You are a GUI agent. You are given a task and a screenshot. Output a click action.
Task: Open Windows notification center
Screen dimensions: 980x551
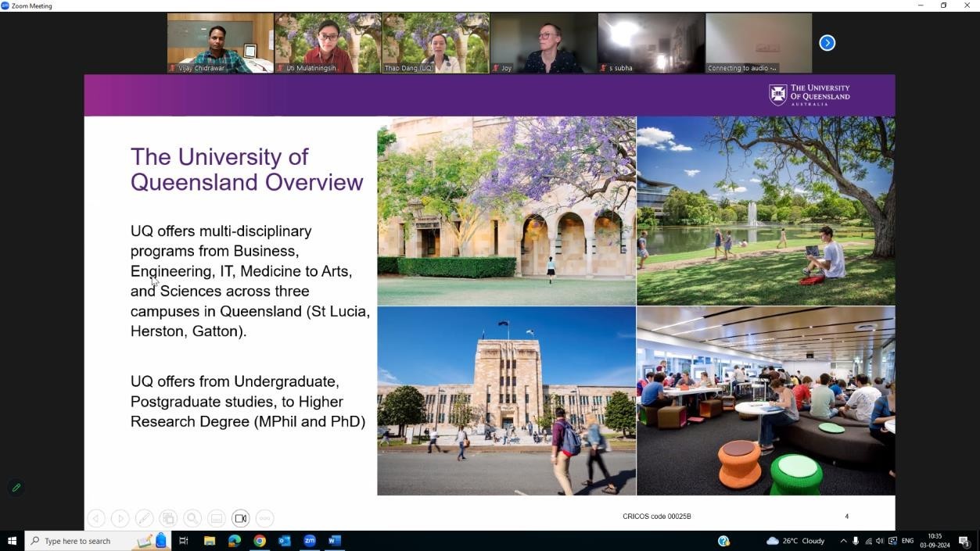(x=964, y=541)
